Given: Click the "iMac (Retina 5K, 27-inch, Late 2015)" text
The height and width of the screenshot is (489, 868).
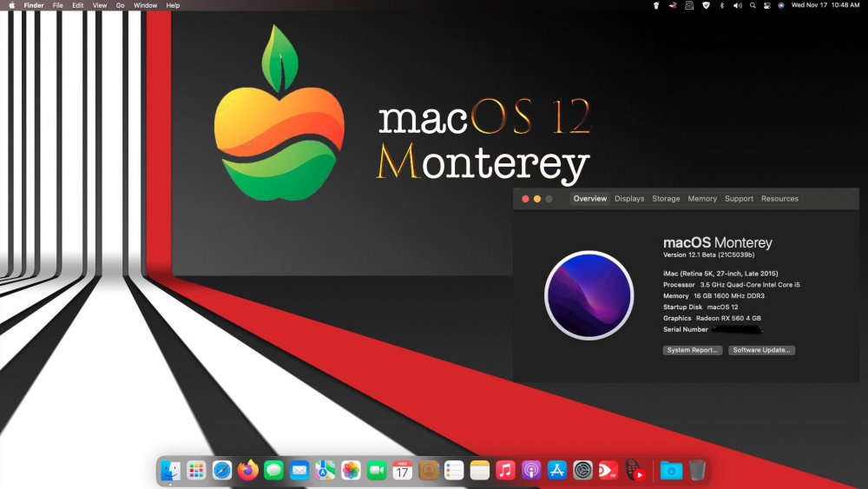Looking at the screenshot, I should 720,274.
